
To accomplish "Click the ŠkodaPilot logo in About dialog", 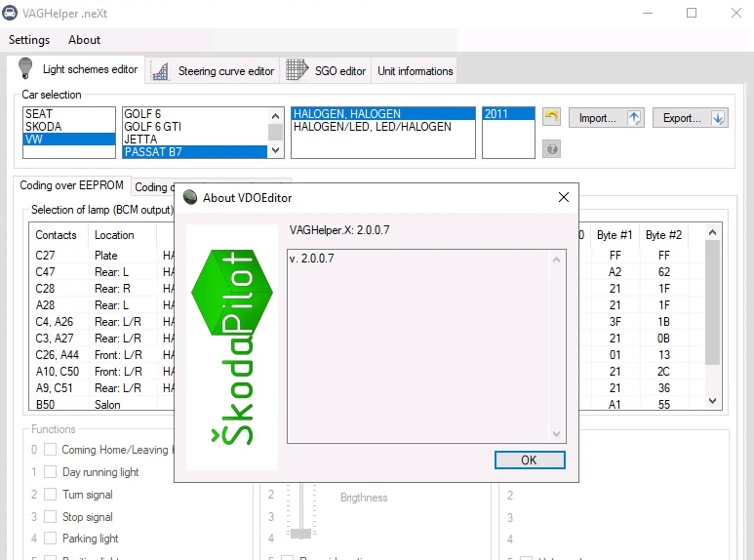I will [x=231, y=347].
